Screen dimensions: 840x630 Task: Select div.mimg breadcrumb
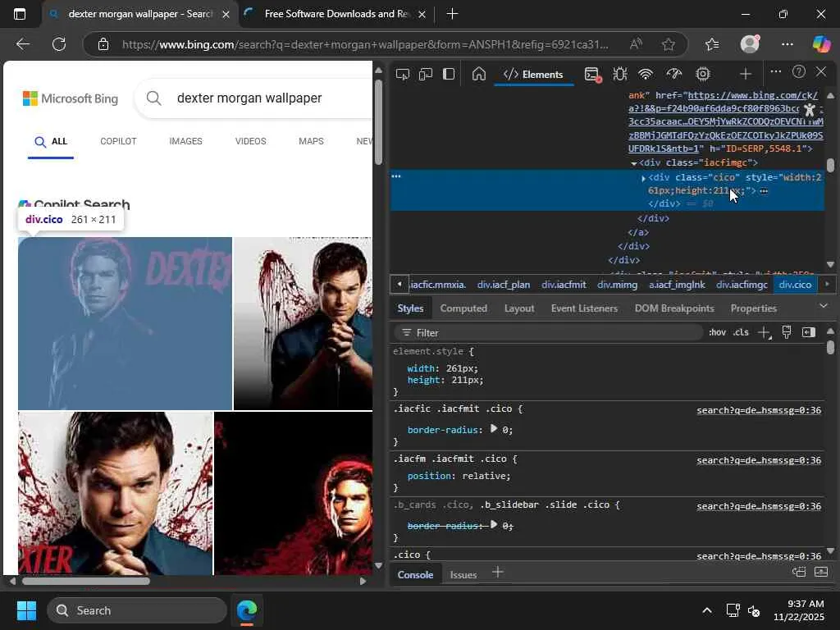point(617,285)
